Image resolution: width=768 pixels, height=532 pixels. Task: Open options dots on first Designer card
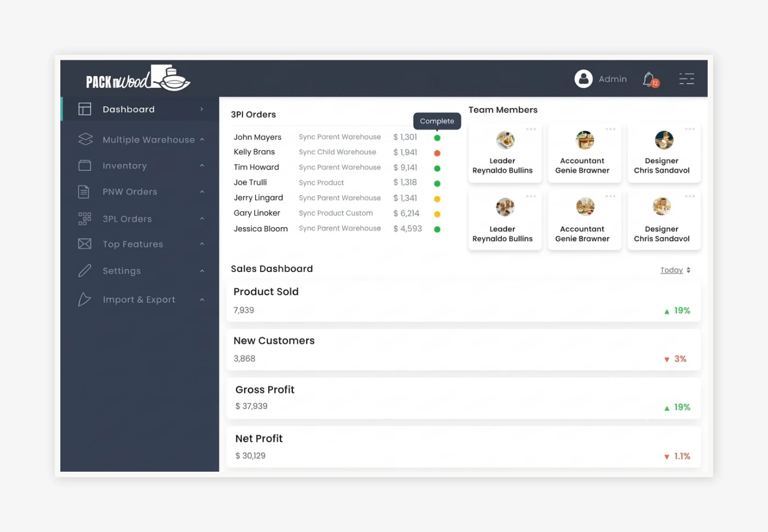point(690,129)
